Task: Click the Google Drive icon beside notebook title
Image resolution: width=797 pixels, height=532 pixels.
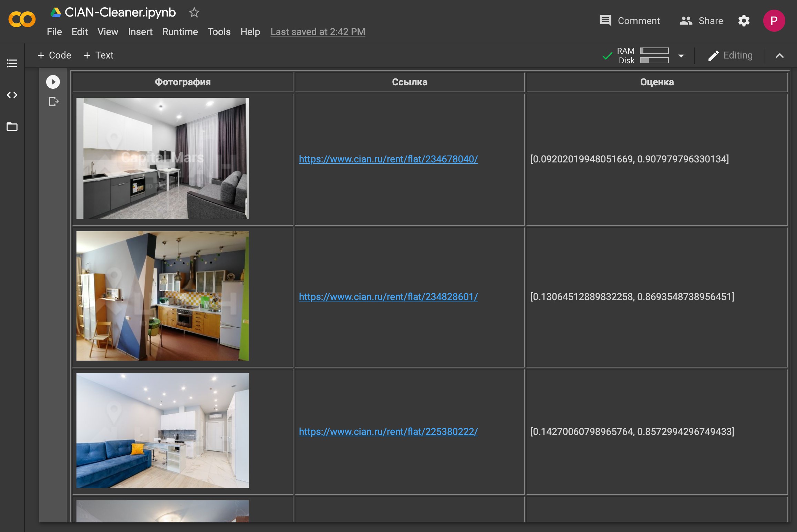Action: coord(56,13)
